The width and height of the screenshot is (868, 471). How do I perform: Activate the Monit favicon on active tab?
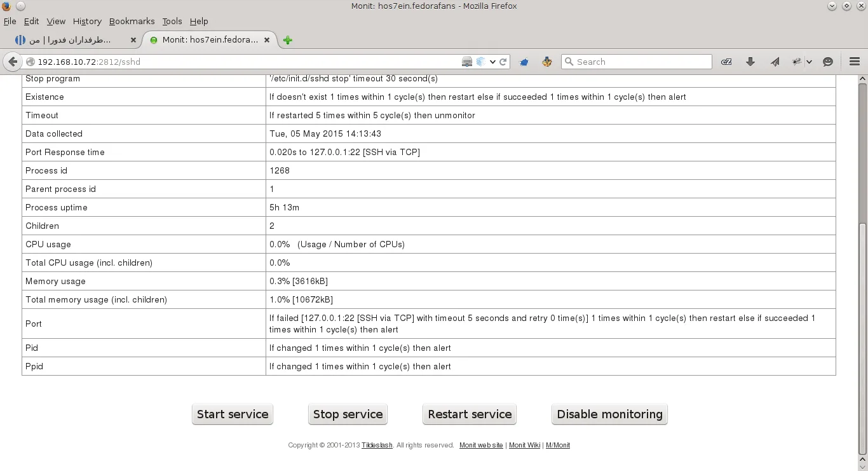tap(153, 39)
